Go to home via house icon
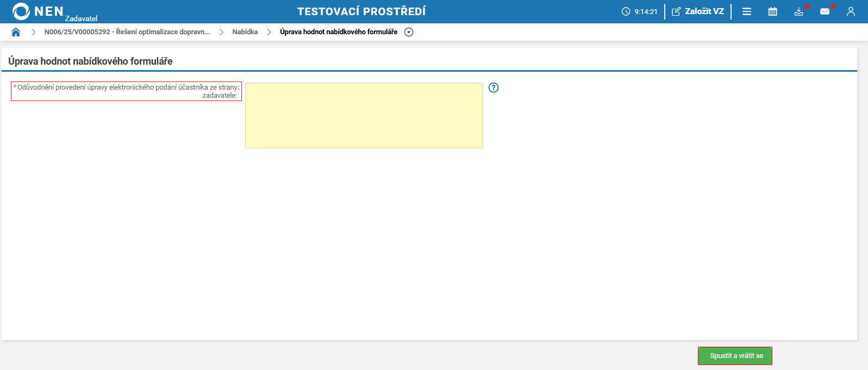The height and width of the screenshot is (370, 868). (x=16, y=32)
